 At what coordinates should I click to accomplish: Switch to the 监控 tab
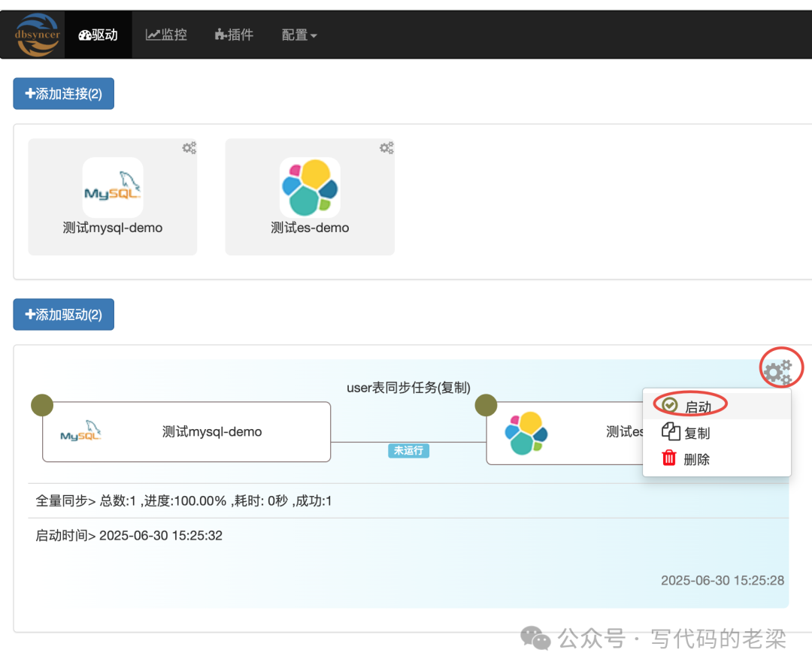click(x=166, y=35)
